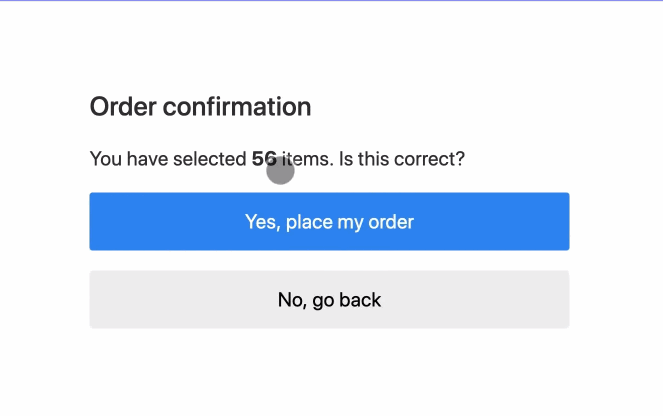663x416 pixels.
Task: Click the words 'You have selected'
Action: click(168, 158)
